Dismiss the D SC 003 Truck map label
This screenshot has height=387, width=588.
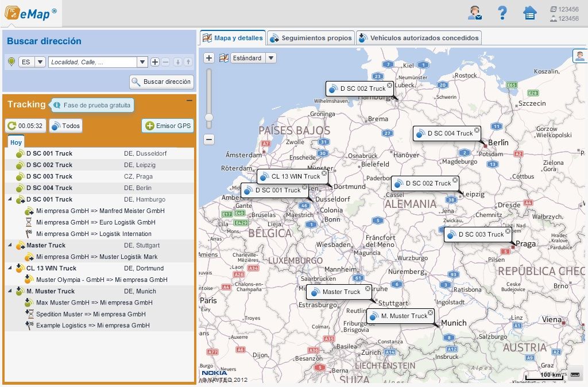(508, 231)
